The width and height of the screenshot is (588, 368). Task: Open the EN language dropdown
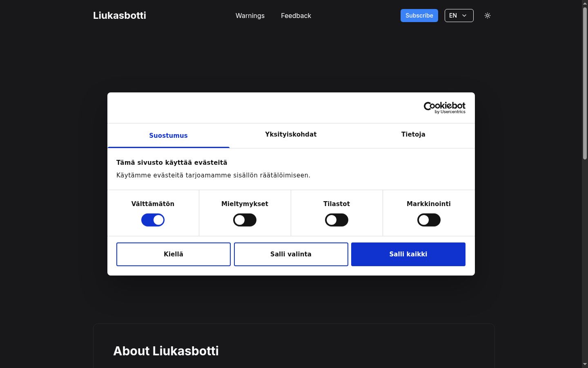(459, 16)
